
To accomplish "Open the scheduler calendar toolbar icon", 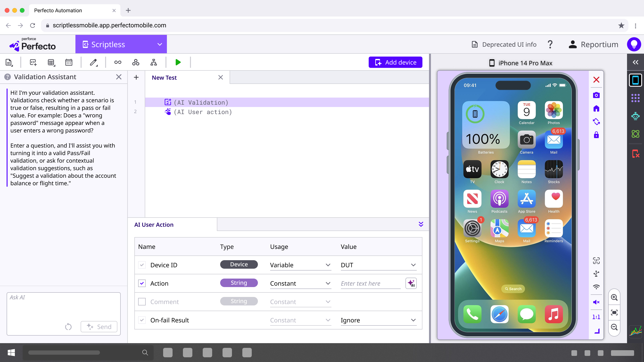I will pos(69,62).
